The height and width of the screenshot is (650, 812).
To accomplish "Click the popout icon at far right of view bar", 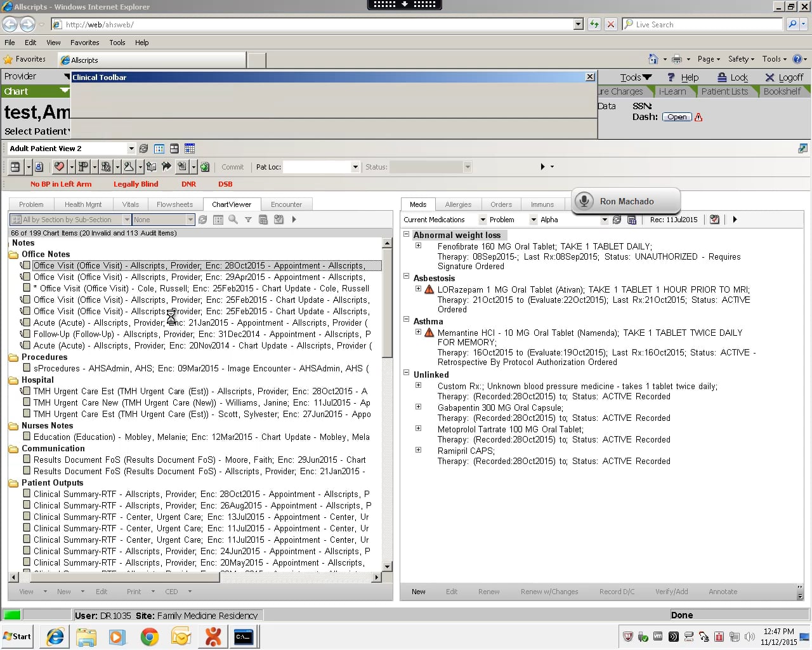I will pyautogui.click(x=802, y=149).
